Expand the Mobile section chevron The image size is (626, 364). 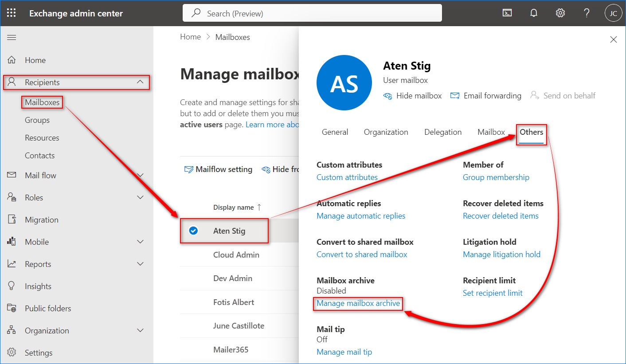pyautogui.click(x=140, y=242)
